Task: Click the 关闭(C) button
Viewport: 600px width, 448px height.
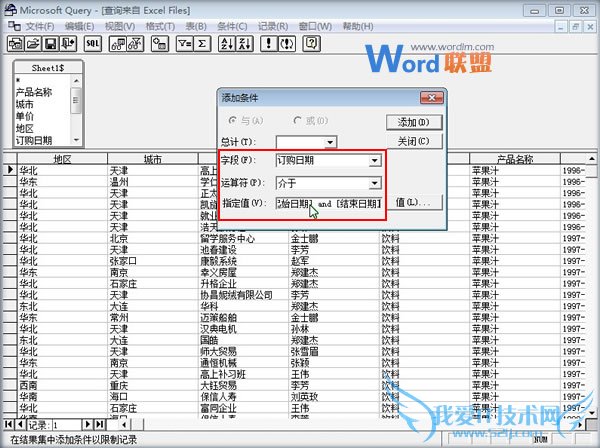Action: (414, 142)
